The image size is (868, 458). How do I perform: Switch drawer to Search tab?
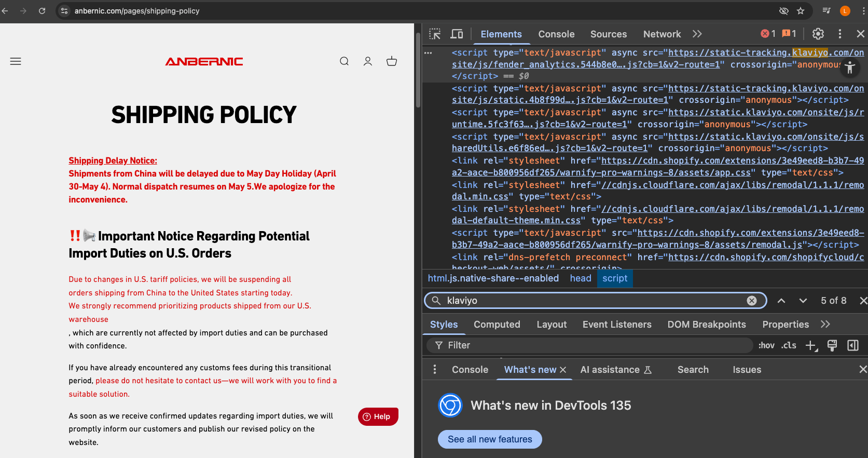[693, 370]
